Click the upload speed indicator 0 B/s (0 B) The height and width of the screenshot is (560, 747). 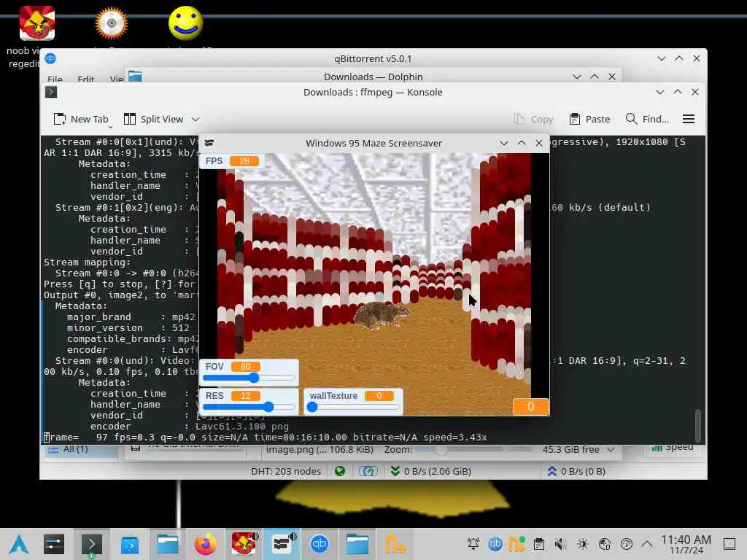click(x=576, y=471)
